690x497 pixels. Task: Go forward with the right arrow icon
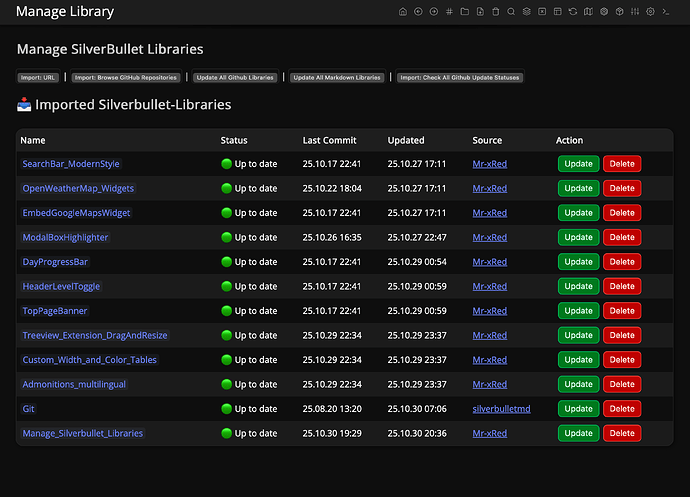click(433, 12)
